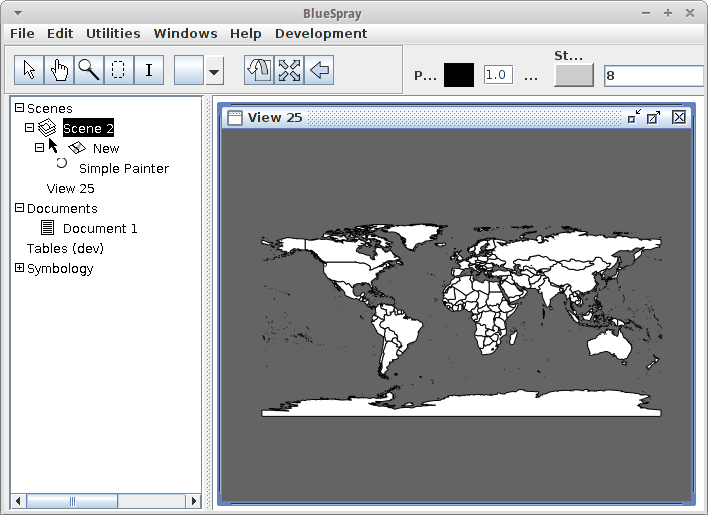
Task: Collapse the Documents tree node
Action: 19,208
